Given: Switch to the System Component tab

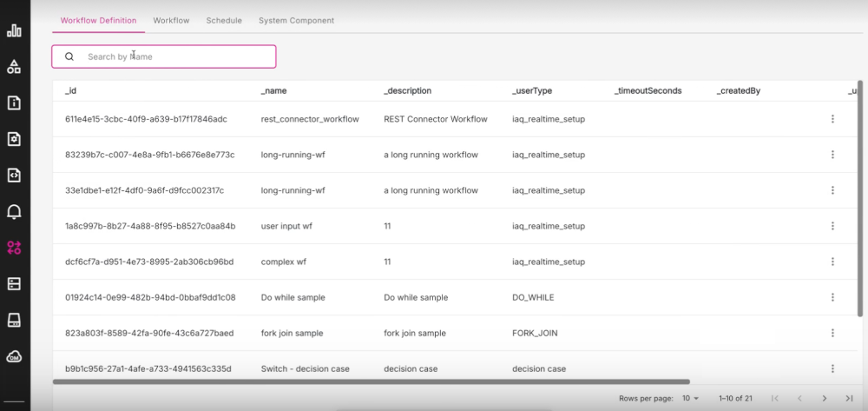Looking at the screenshot, I should pos(296,20).
